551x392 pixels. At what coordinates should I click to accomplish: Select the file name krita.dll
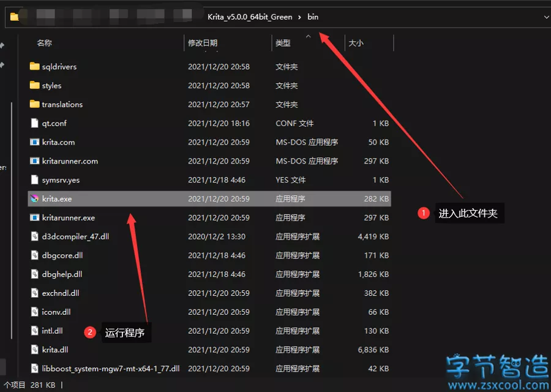[x=55, y=350]
